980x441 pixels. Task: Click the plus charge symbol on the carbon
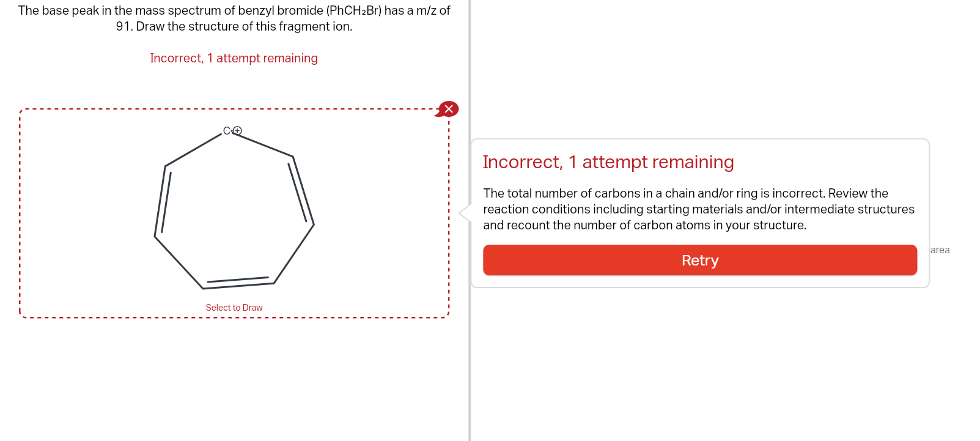point(238,130)
